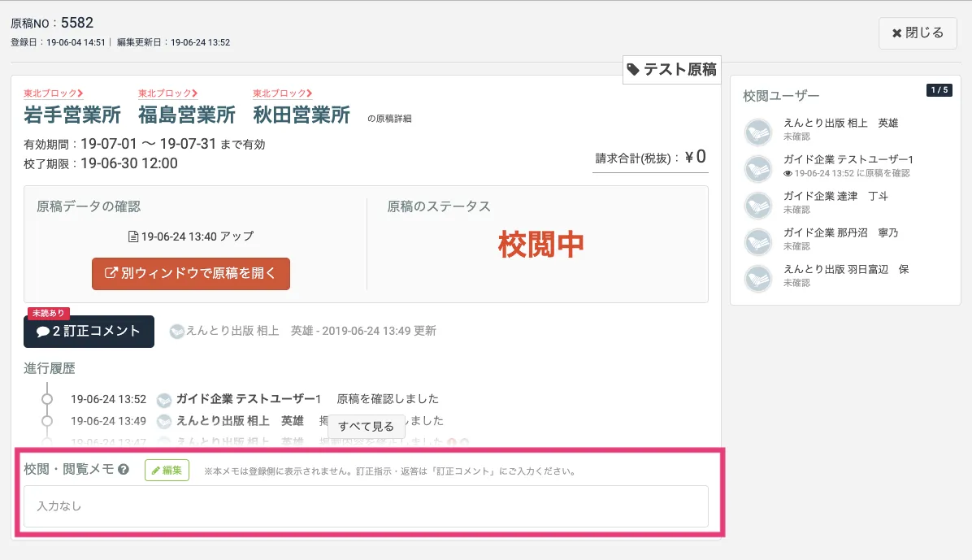Click the 編集更新日 19-06-24 13:52 text

tap(174, 42)
